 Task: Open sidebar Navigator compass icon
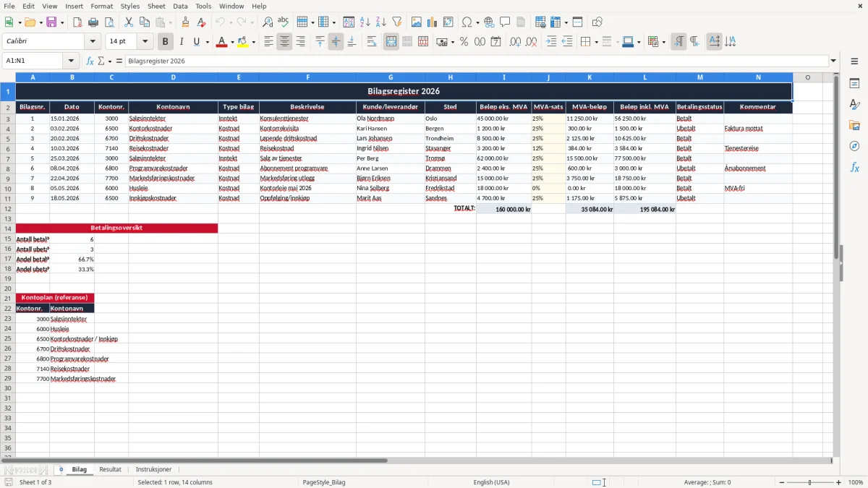coord(854,146)
